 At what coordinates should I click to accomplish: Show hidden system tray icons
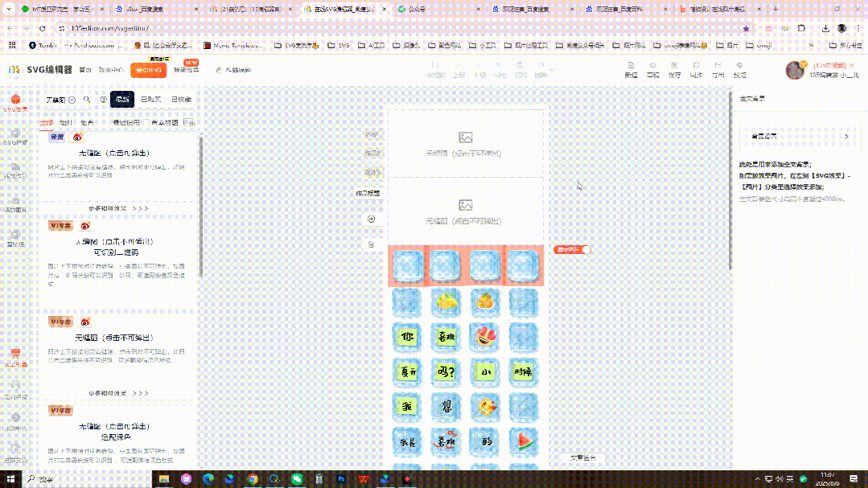point(757,479)
